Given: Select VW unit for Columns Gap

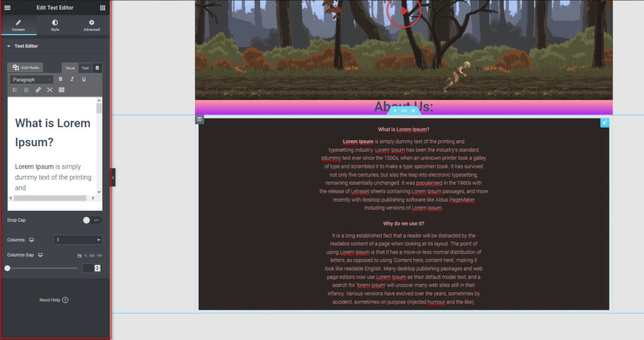Looking at the screenshot, I should (99, 255).
